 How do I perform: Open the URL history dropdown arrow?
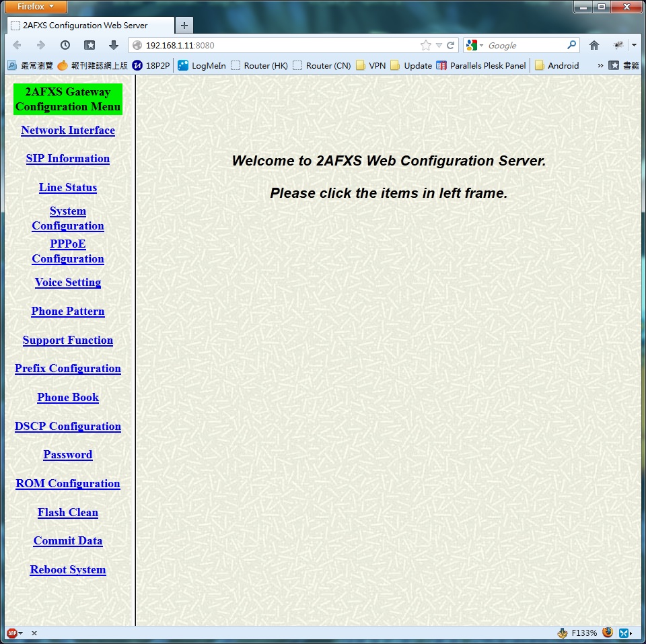(439, 45)
